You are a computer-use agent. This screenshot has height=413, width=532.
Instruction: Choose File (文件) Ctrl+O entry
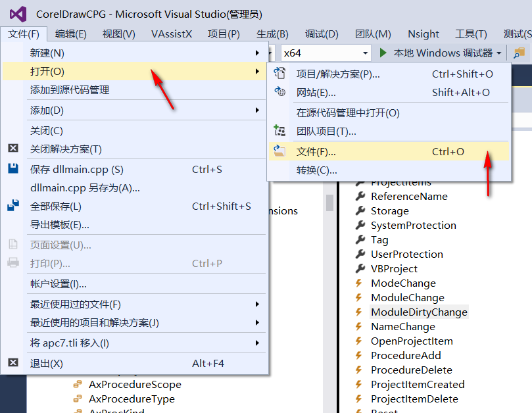pyautogui.click(x=389, y=151)
